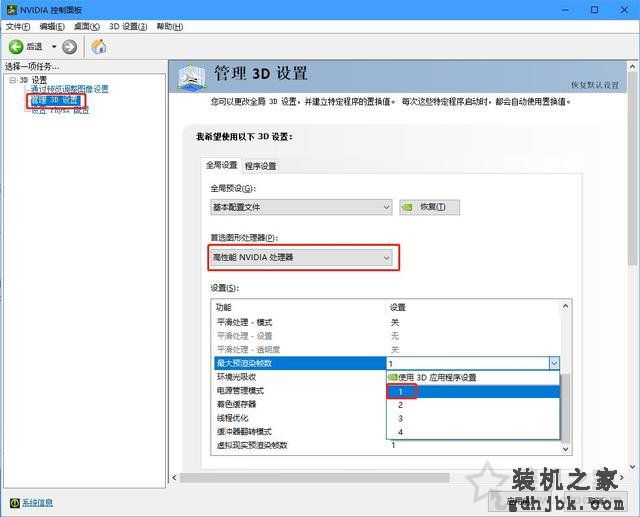Select the 平滑处理 - 设置 row

pyautogui.click(x=387, y=336)
